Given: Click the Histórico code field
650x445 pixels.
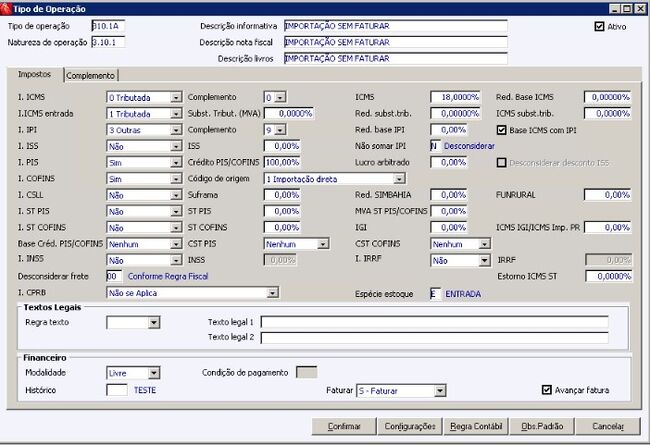Looking at the screenshot, I should pyautogui.click(x=117, y=390).
